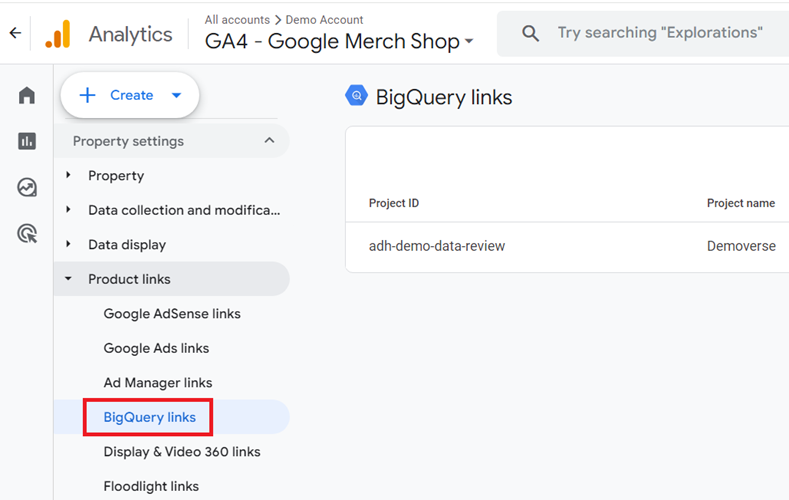Select Google AdSense links
This screenshot has height=500, width=789.
tap(172, 314)
